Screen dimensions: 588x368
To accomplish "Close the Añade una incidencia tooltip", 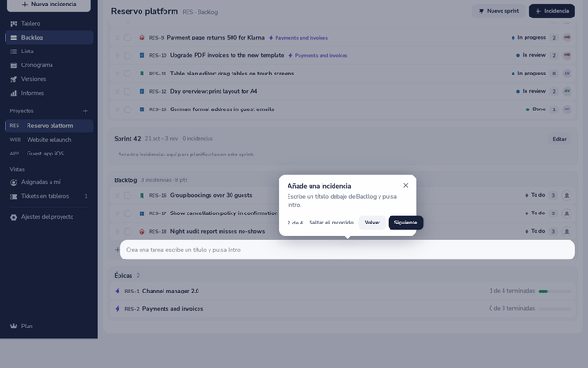I will point(406,186).
